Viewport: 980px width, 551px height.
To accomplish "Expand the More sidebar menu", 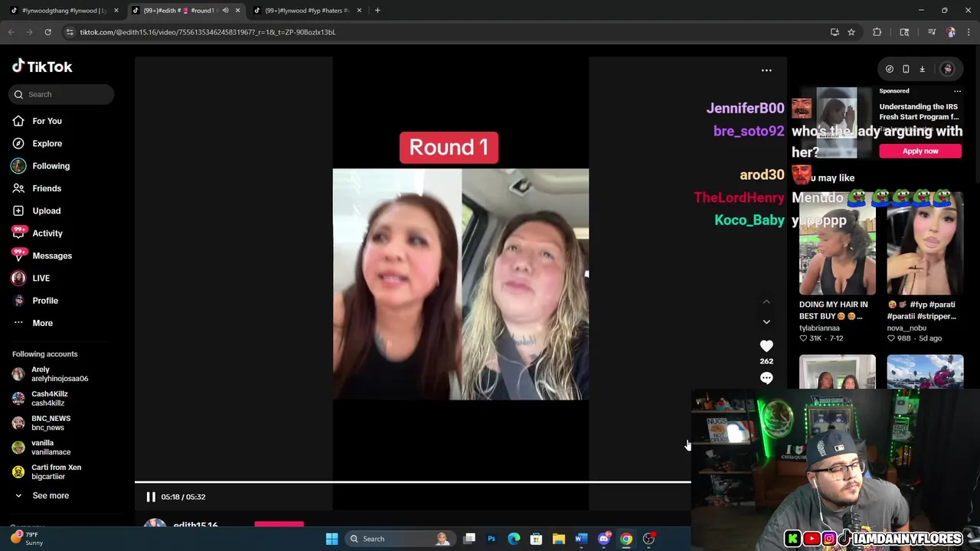I will [42, 323].
